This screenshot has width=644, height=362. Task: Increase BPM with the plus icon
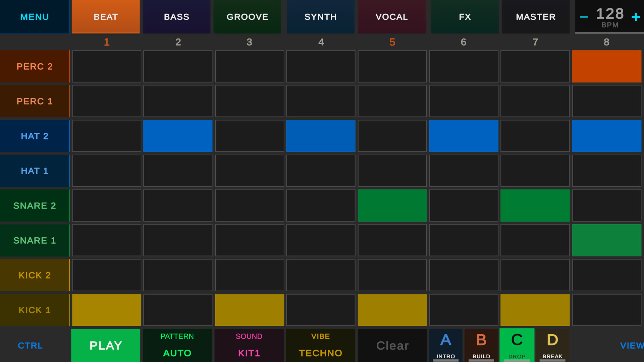coord(636,17)
